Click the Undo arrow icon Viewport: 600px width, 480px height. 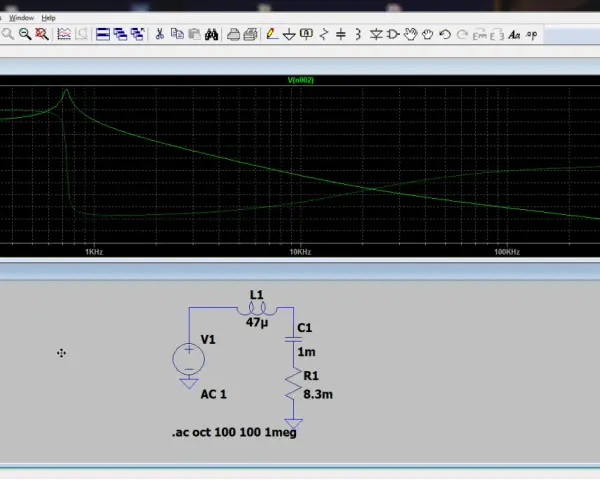coord(445,35)
